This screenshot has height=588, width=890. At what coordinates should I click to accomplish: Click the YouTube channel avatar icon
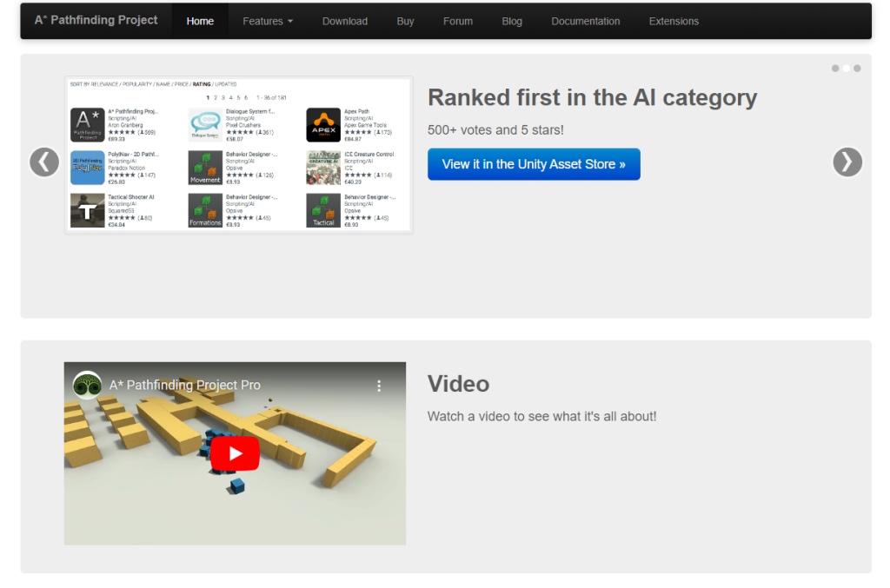point(88,385)
